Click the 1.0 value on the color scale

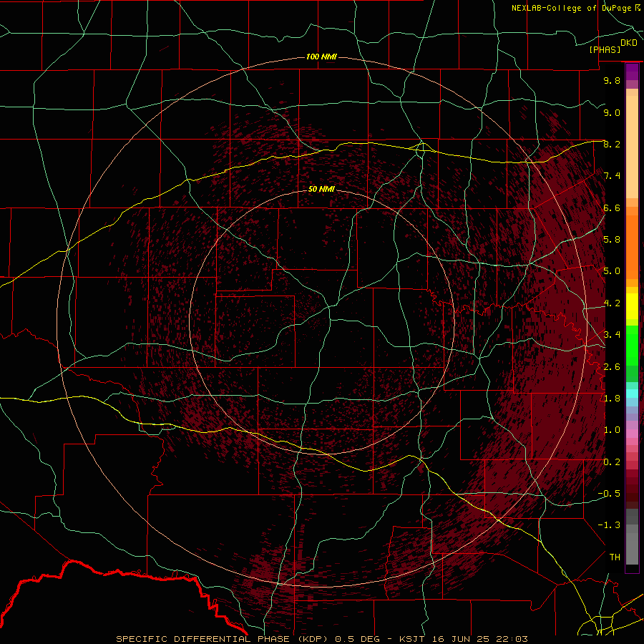point(612,430)
